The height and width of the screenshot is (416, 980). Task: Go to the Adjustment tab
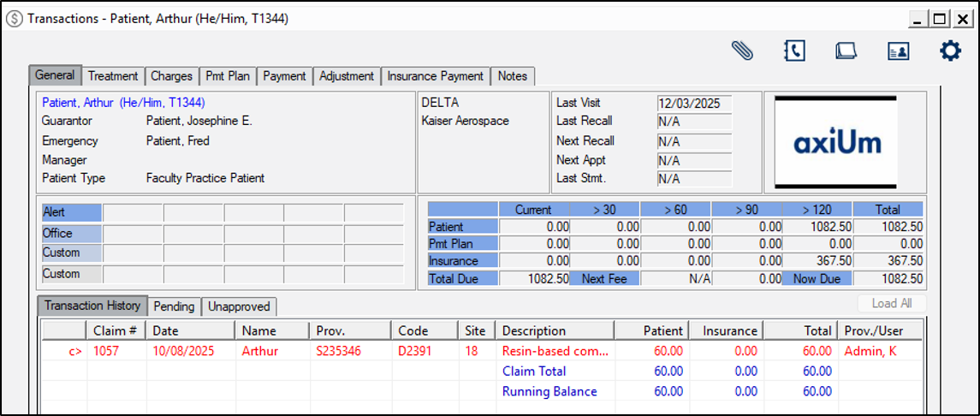point(347,76)
